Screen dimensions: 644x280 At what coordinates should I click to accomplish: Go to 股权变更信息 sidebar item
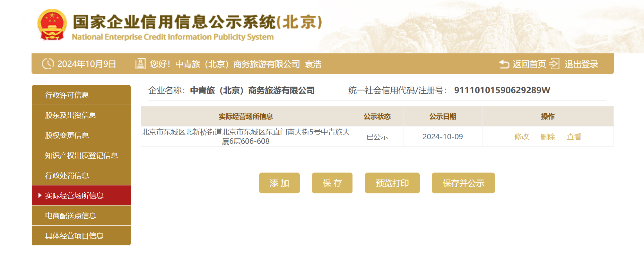81,135
